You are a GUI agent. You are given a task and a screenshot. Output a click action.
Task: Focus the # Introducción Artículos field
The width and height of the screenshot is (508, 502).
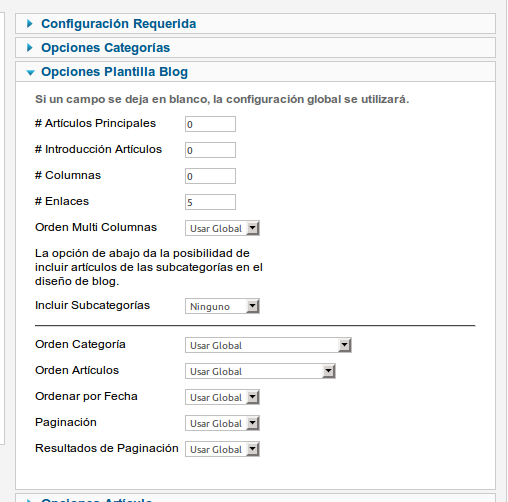coord(210,150)
